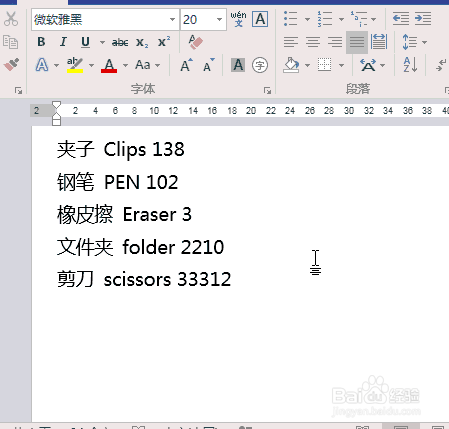
Task: Open line spacing options
Action: (410, 42)
